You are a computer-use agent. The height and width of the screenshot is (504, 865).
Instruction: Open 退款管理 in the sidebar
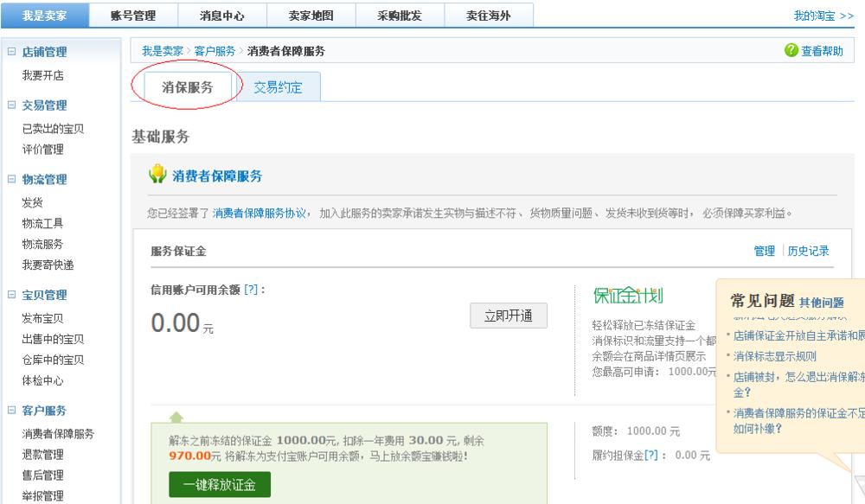coord(43,455)
